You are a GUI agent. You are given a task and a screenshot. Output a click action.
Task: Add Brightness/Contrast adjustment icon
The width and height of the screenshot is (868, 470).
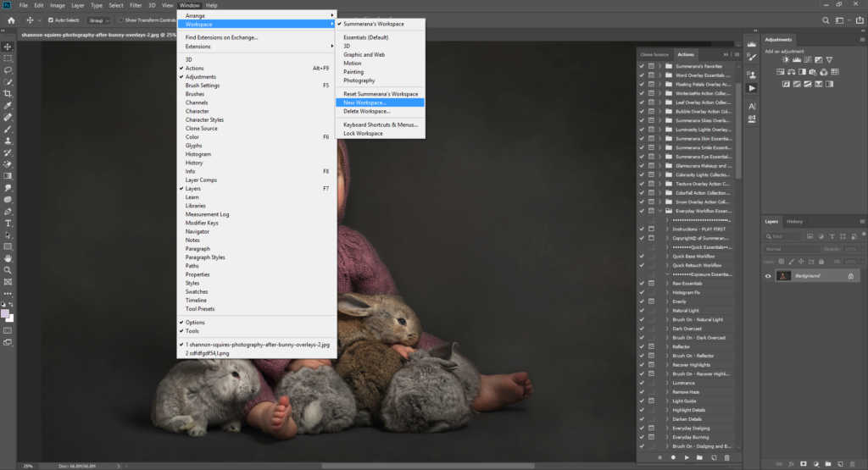point(786,60)
